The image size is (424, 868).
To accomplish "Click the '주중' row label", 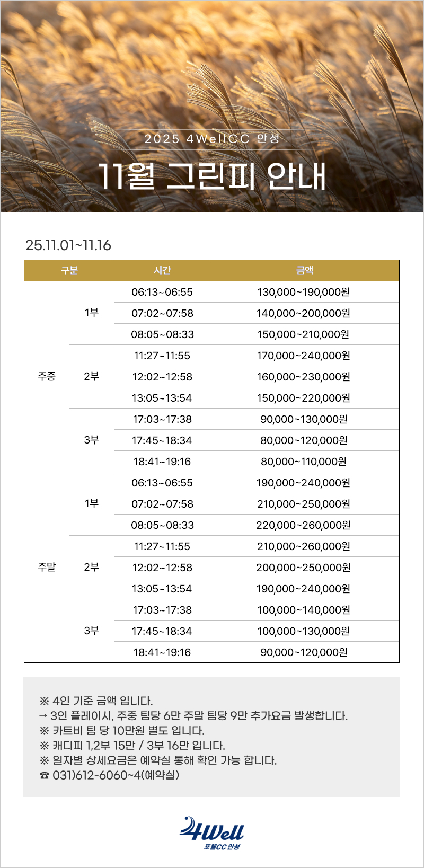I will pos(47,377).
